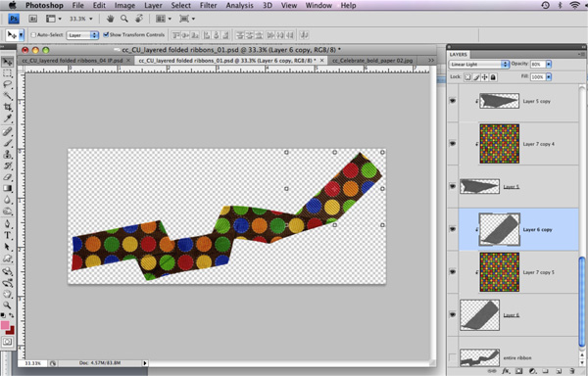Click the magnifier Zoom icon in the application bar

click(x=124, y=19)
